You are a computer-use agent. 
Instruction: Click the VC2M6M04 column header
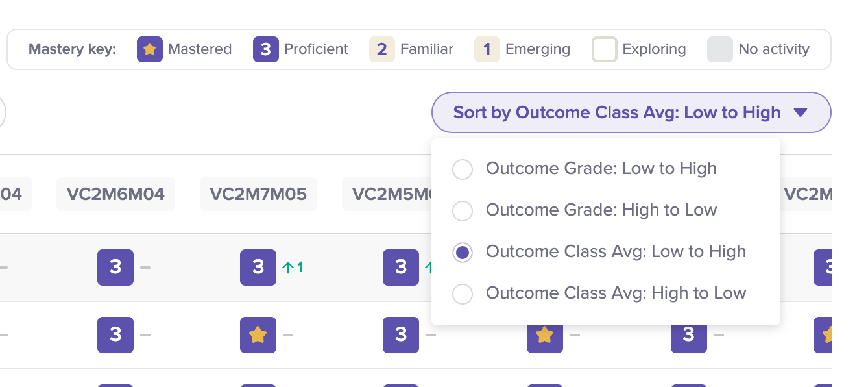(115, 193)
